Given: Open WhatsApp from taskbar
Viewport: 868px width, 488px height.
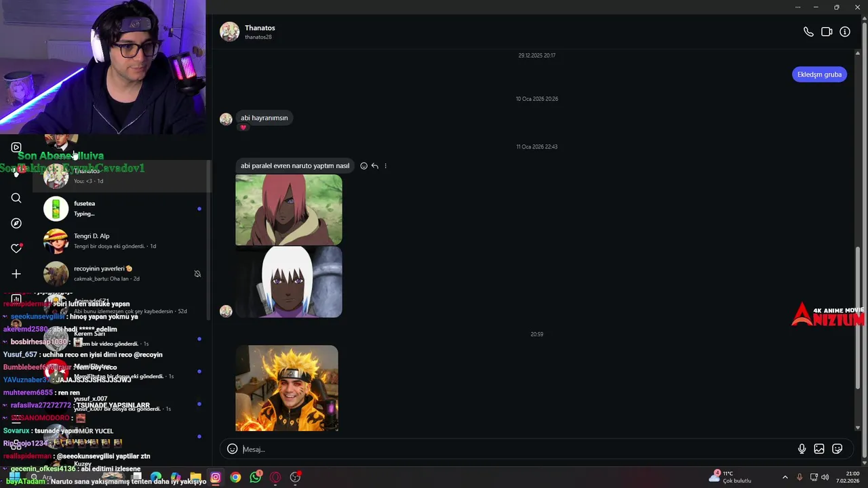Looking at the screenshot, I should click(x=255, y=477).
